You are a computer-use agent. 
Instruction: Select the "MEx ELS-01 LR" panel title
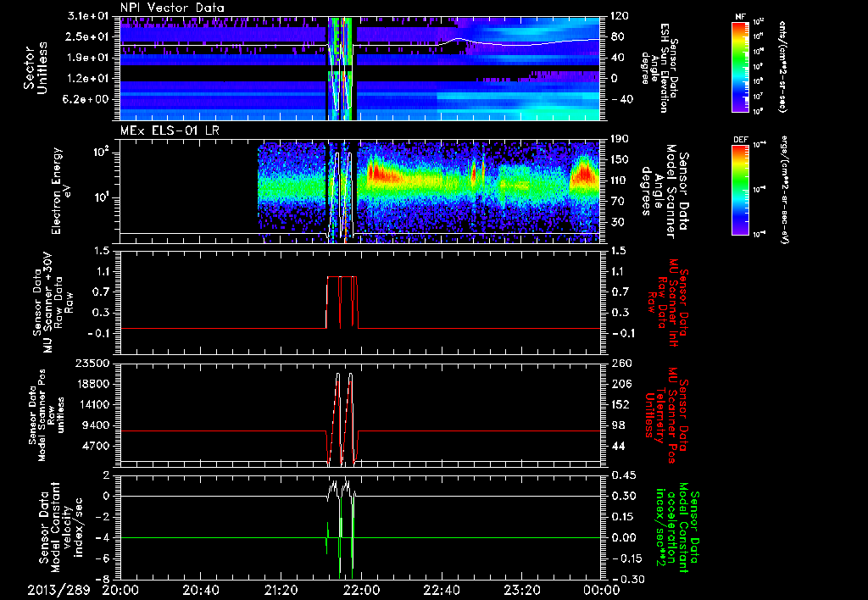(168, 131)
